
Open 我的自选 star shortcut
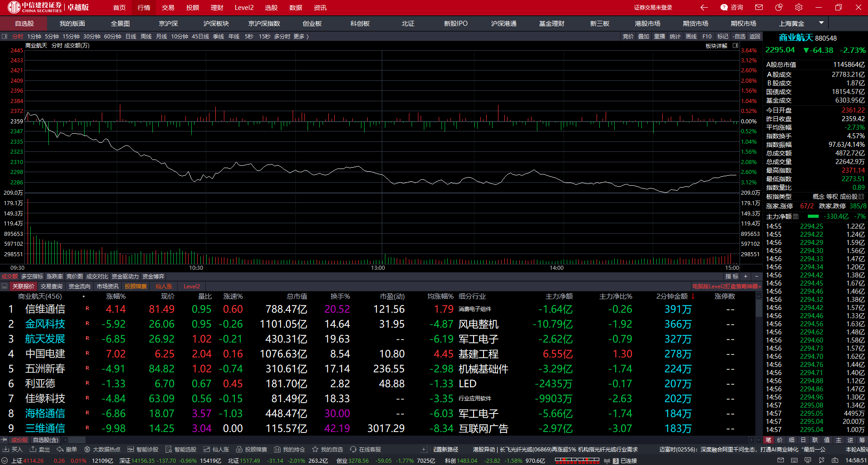pos(327,449)
